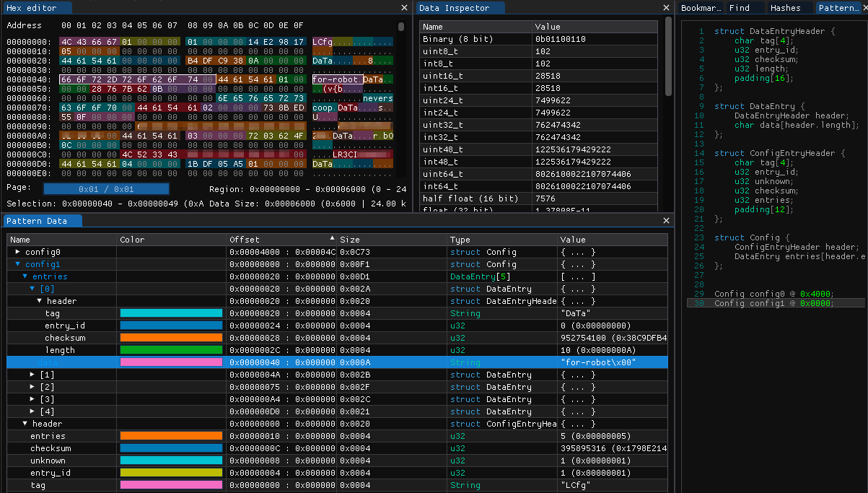Collapse entry [0] node
868x493 pixels.
point(32,289)
